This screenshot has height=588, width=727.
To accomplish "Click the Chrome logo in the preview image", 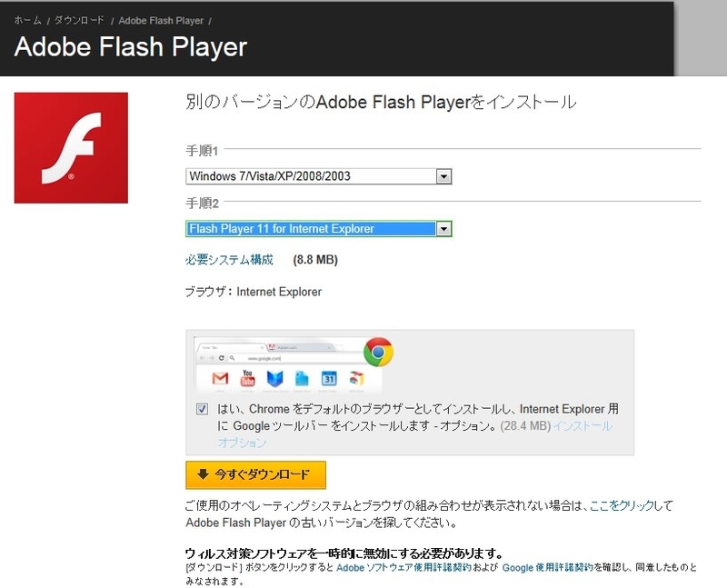I will (x=379, y=351).
